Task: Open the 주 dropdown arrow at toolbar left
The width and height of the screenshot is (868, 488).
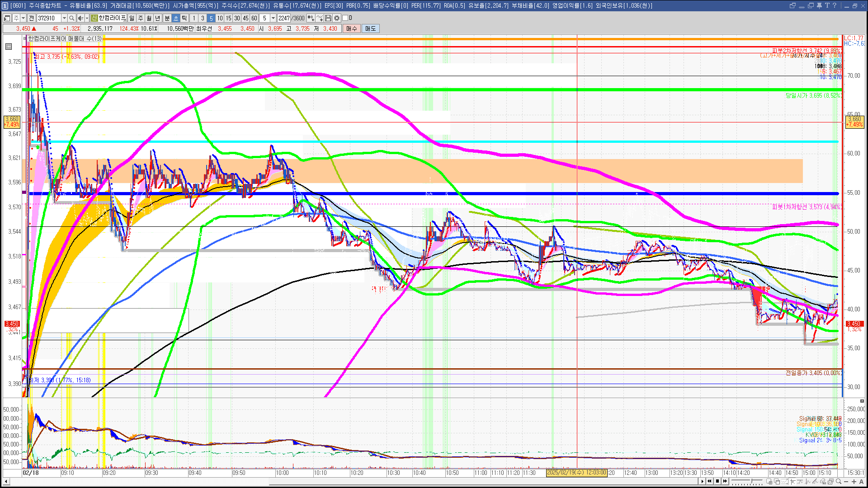Action: point(23,18)
